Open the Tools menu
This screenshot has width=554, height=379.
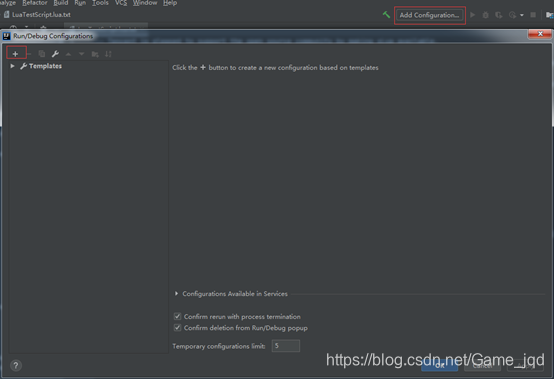click(x=100, y=3)
